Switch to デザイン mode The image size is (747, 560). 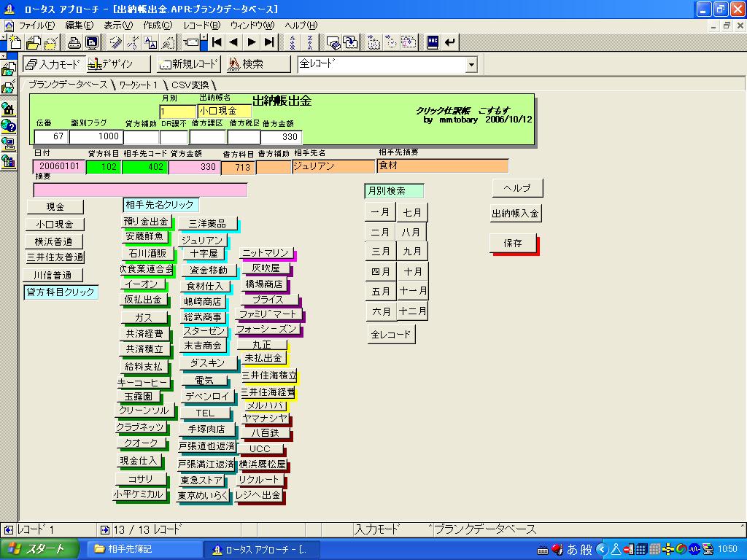(x=118, y=64)
